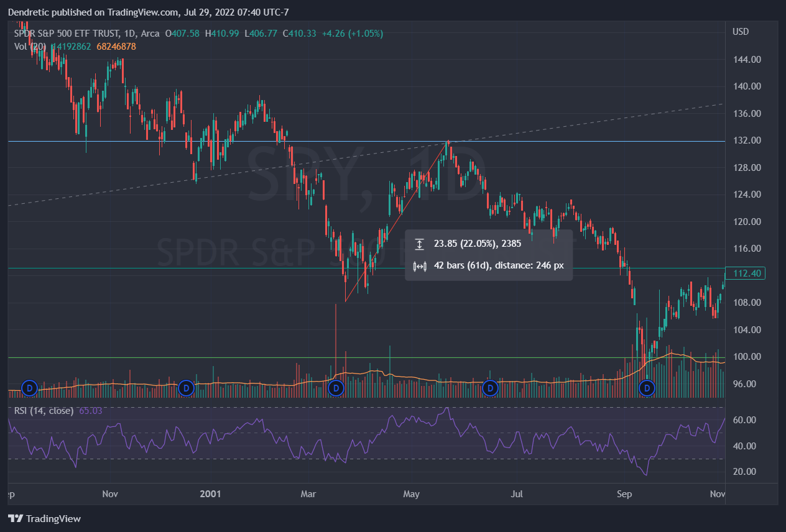Select the red diagonal measurement line
Image resolution: width=786 pixels, height=532 pixels.
[x=396, y=222]
